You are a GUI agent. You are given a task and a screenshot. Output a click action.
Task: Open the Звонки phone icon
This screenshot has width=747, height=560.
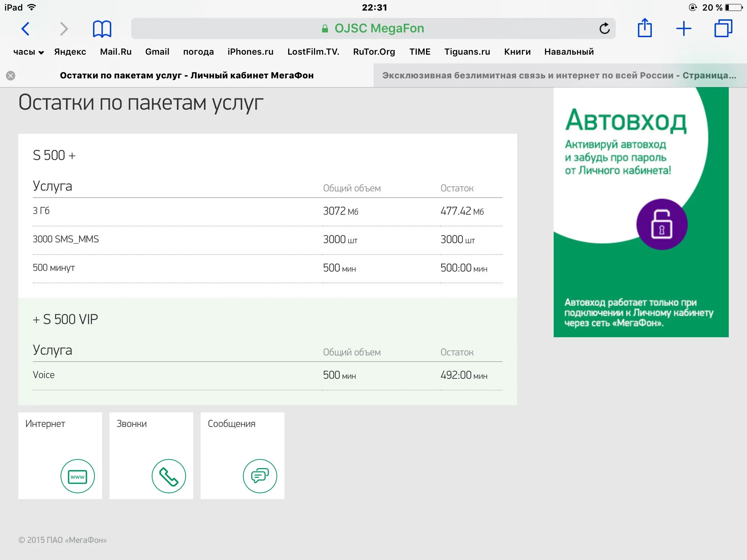[x=169, y=476]
